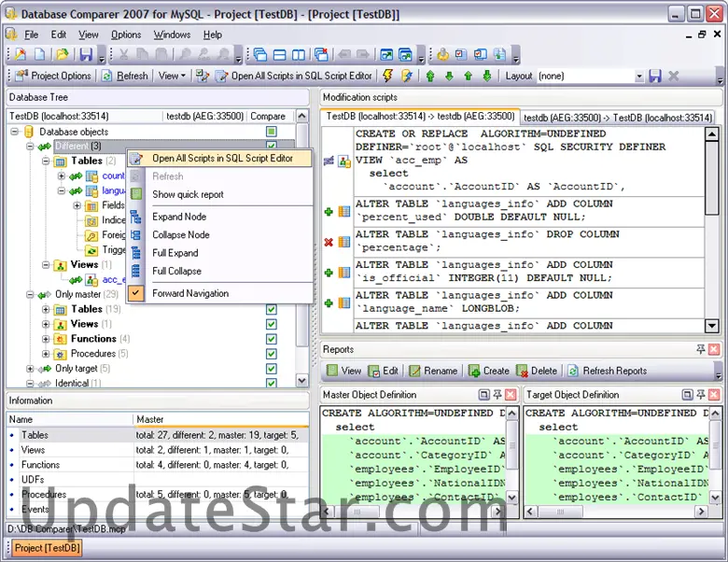Click the checked-scripts editor icon next to View
Image resolution: width=728 pixels, height=562 pixels.
[202, 76]
